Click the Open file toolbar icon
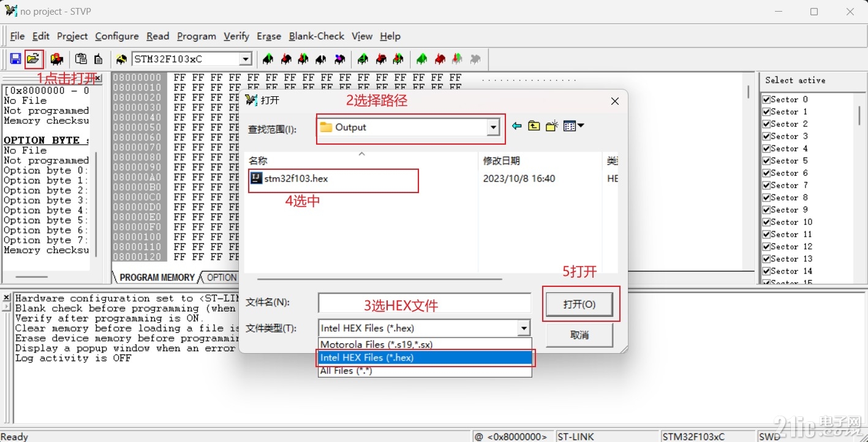The width and height of the screenshot is (868, 442). click(33, 59)
